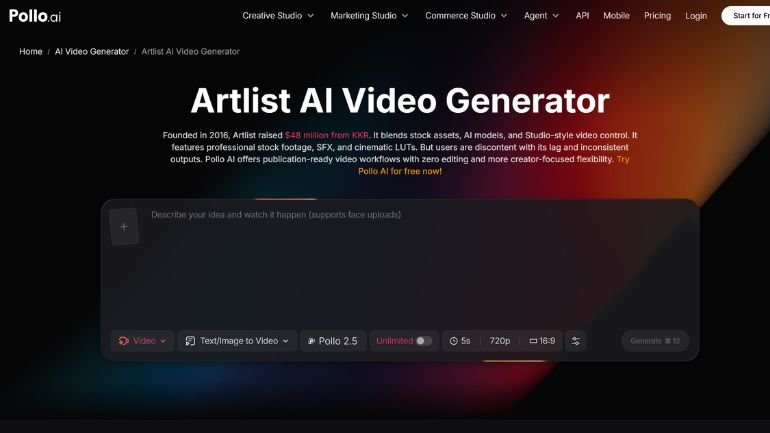Expand the Marketing Studio menu
This screenshot has height=433, width=770.
point(369,16)
